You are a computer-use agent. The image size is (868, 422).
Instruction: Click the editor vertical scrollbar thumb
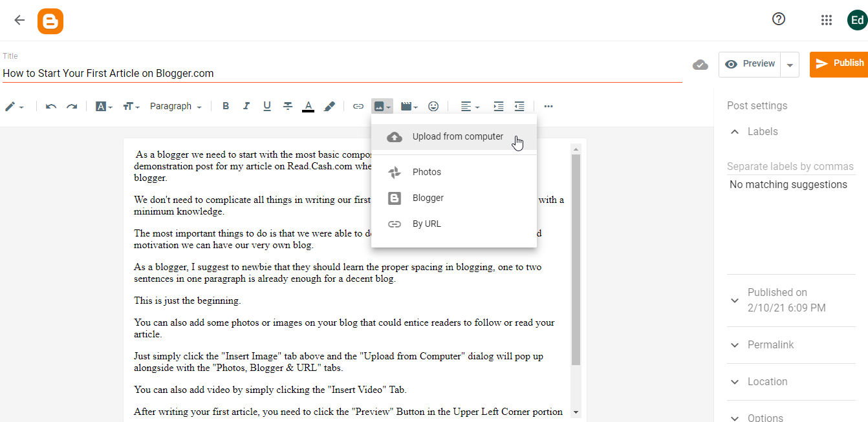pyautogui.click(x=576, y=260)
